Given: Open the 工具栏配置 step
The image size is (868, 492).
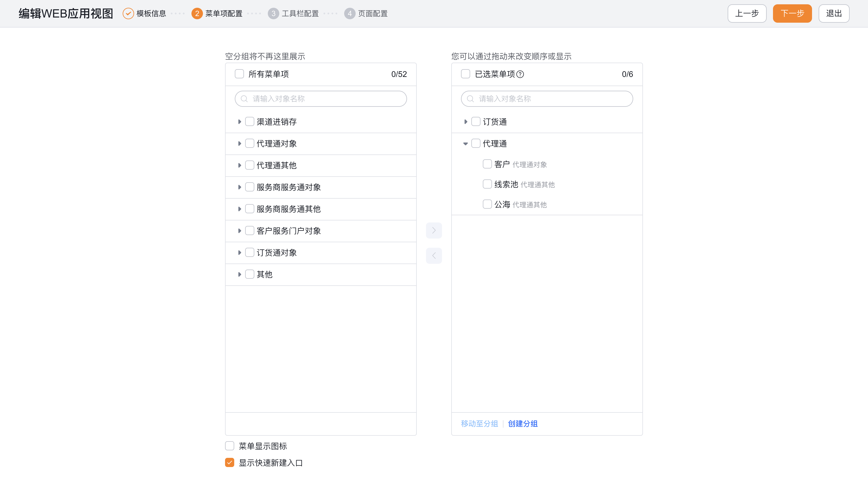Looking at the screenshot, I should pyautogui.click(x=300, y=13).
